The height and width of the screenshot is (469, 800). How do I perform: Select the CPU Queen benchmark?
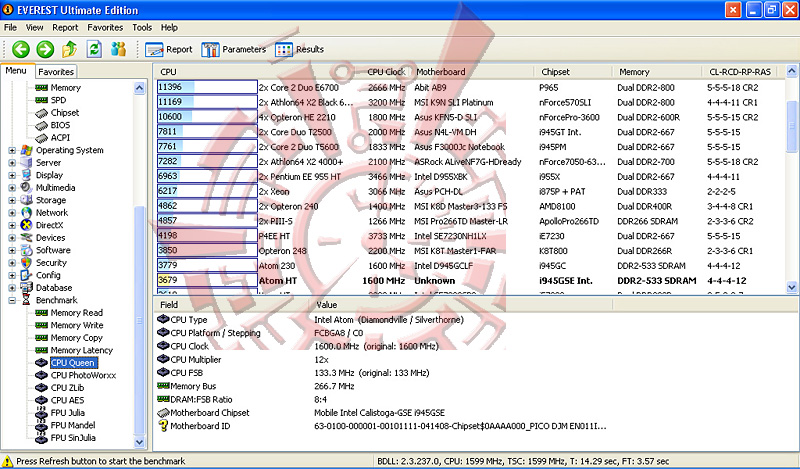pyautogui.click(x=73, y=363)
